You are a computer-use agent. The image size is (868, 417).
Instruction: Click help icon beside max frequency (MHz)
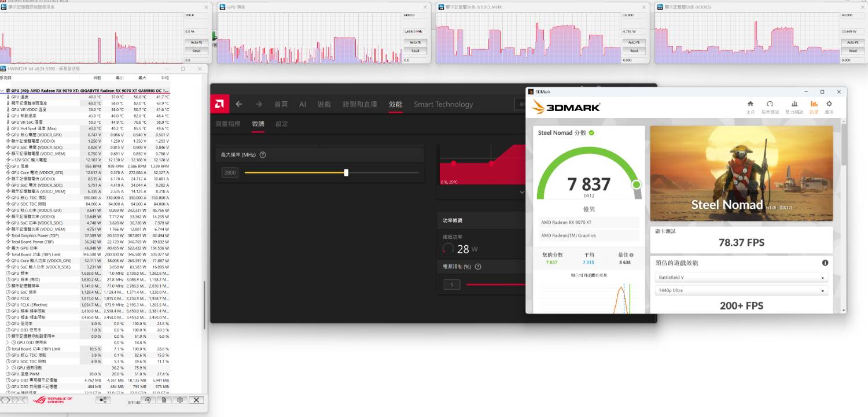coord(263,155)
